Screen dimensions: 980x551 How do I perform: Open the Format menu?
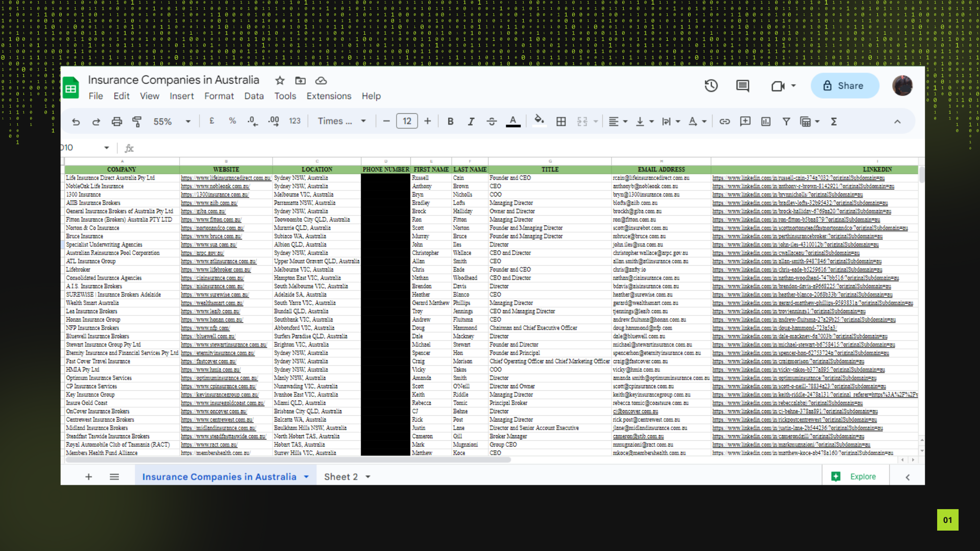coord(219,96)
